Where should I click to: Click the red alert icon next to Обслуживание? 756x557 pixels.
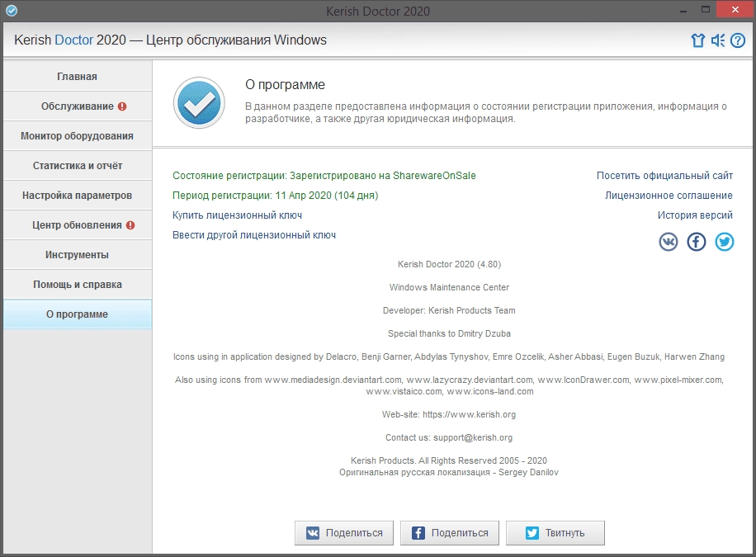[122, 106]
